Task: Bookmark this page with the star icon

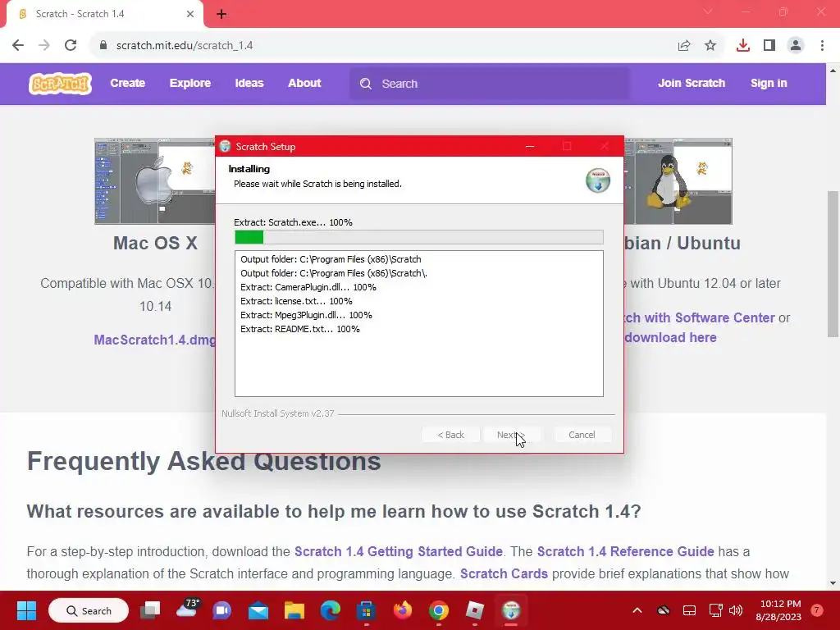Action: coord(710,46)
